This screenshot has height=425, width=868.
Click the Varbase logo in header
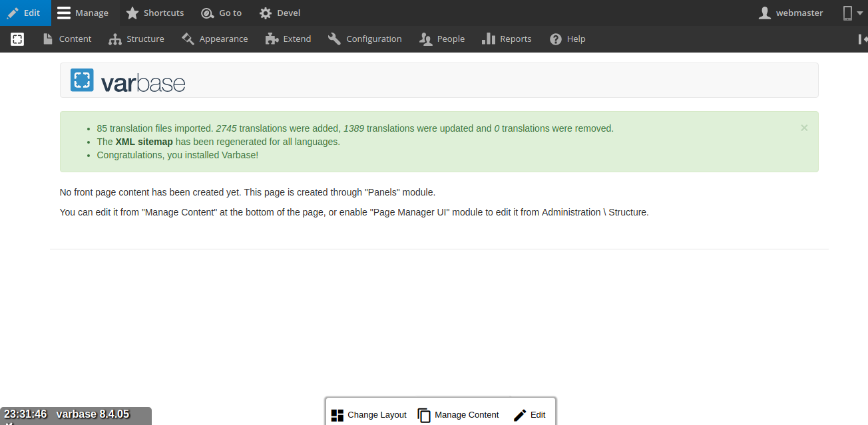[82, 80]
